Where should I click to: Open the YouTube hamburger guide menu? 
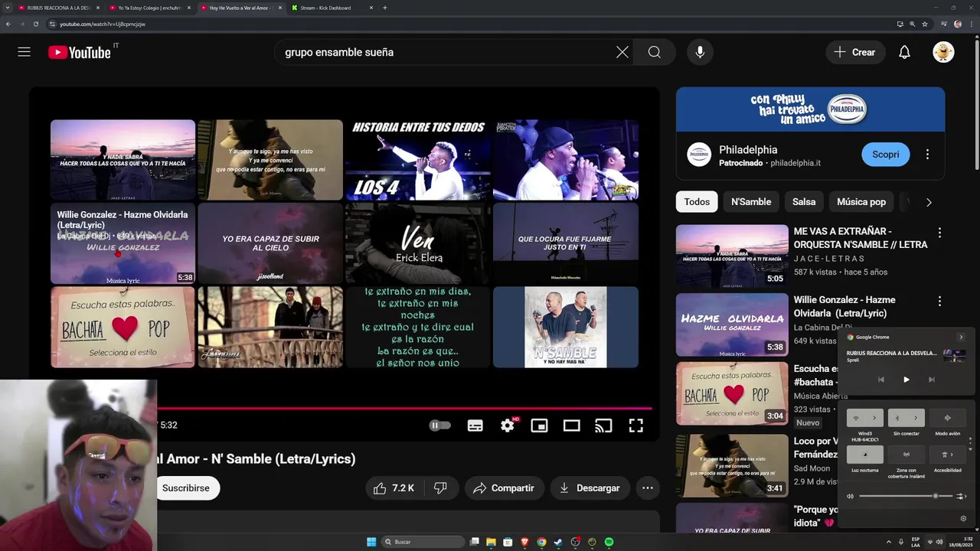point(24,52)
